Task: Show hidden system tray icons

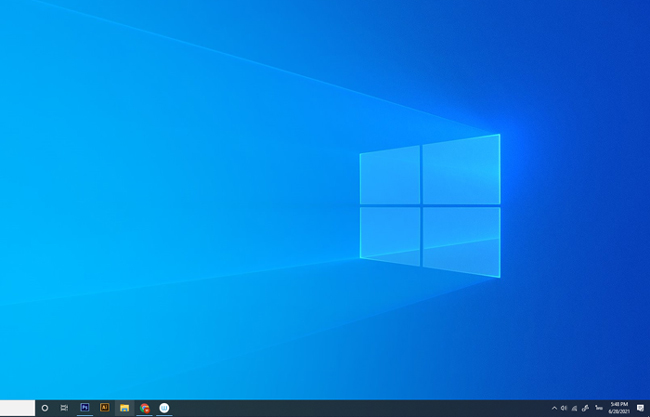Action: (x=554, y=408)
